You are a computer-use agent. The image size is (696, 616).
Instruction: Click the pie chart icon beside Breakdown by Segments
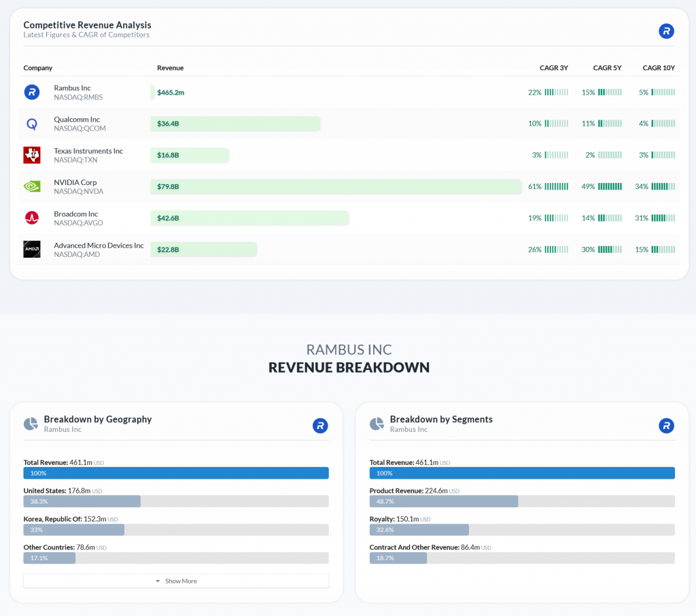coord(377,424)
